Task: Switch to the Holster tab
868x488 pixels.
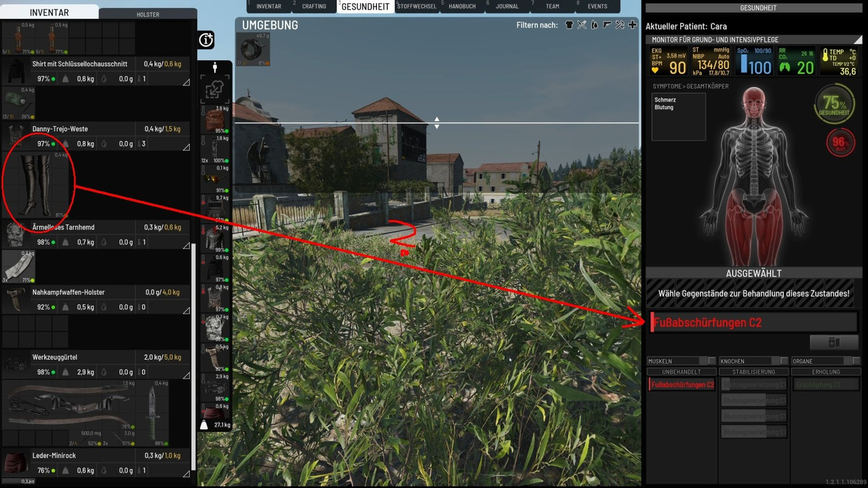Action: [x=148, y=14]
